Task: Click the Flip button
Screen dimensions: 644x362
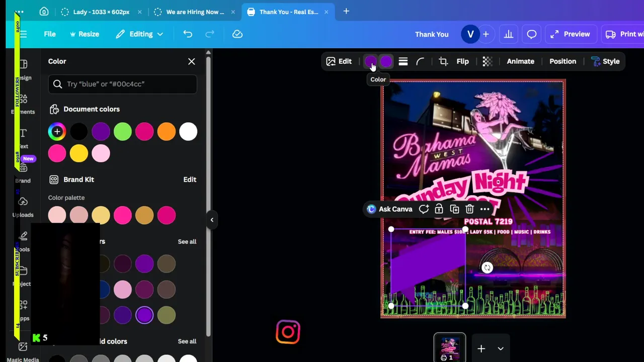Action: coord(463,61)
